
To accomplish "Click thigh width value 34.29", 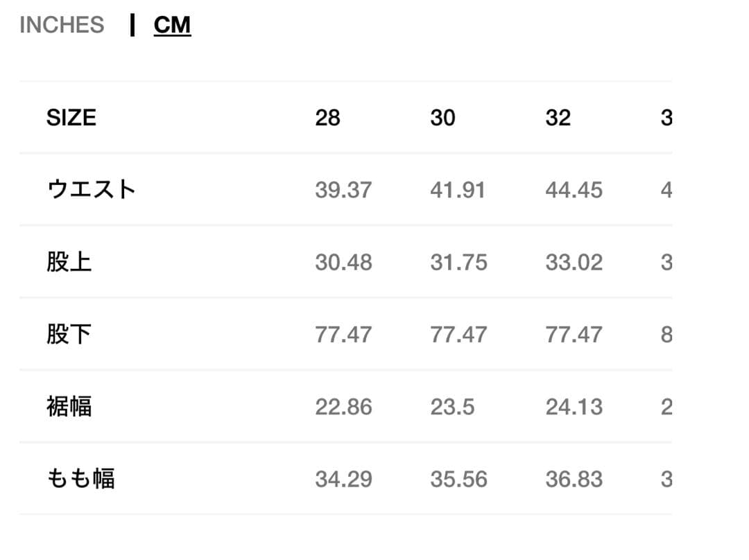I will click(x=343, y=479).
